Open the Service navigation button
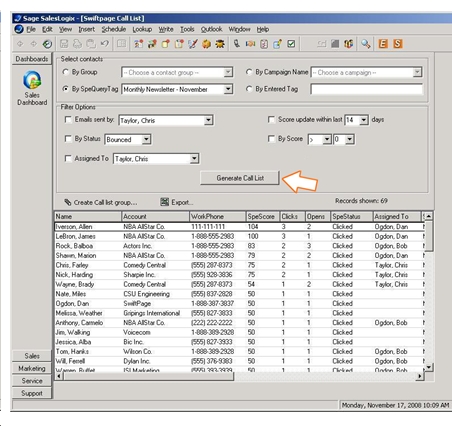This screenshot has height=426, width=452. tap(32, 381)
